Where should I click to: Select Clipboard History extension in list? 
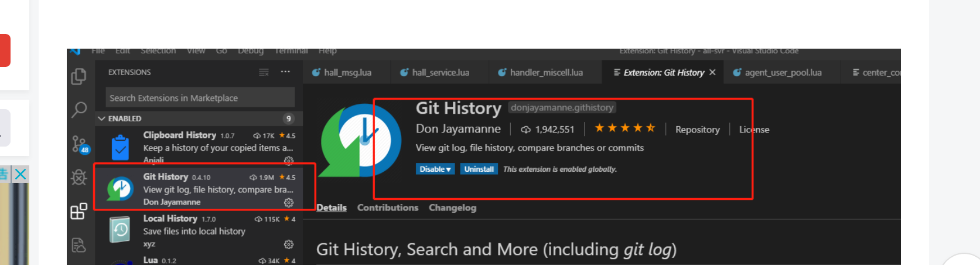[199, 145]
